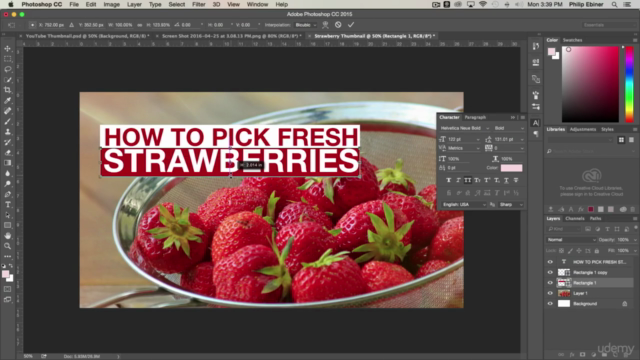Select the Clone Stamp tool
Screen dimensions: 640x360
point(7,132)
